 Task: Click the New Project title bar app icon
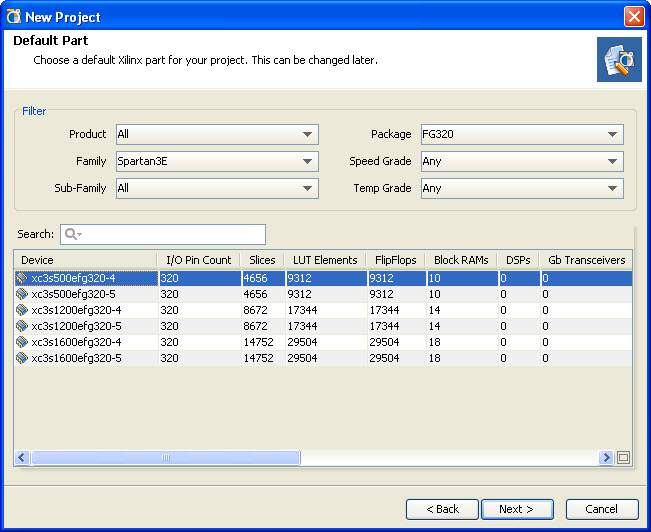pos(13,17)
